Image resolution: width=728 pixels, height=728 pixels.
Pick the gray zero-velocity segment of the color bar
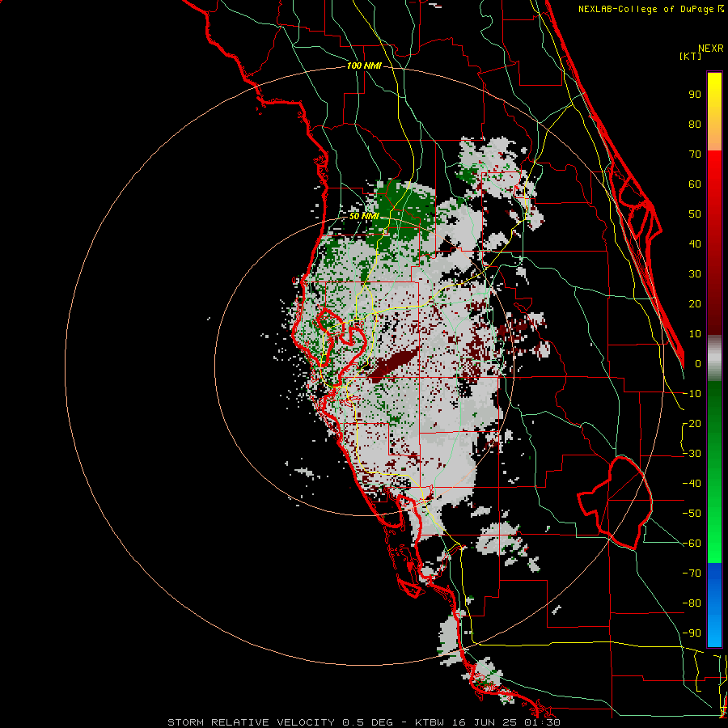pyautogui.click(x=714, y=358)
